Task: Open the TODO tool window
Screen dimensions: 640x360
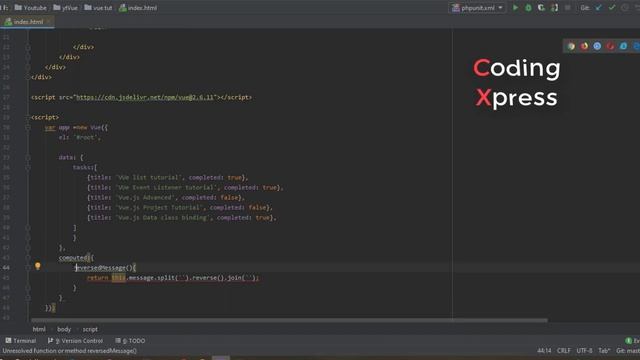Action: pos(130,340)
